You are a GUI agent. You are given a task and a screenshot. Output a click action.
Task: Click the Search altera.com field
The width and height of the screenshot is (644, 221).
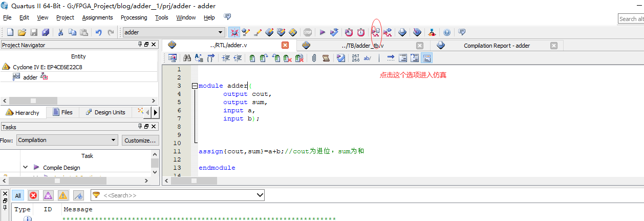pos(631,19)
